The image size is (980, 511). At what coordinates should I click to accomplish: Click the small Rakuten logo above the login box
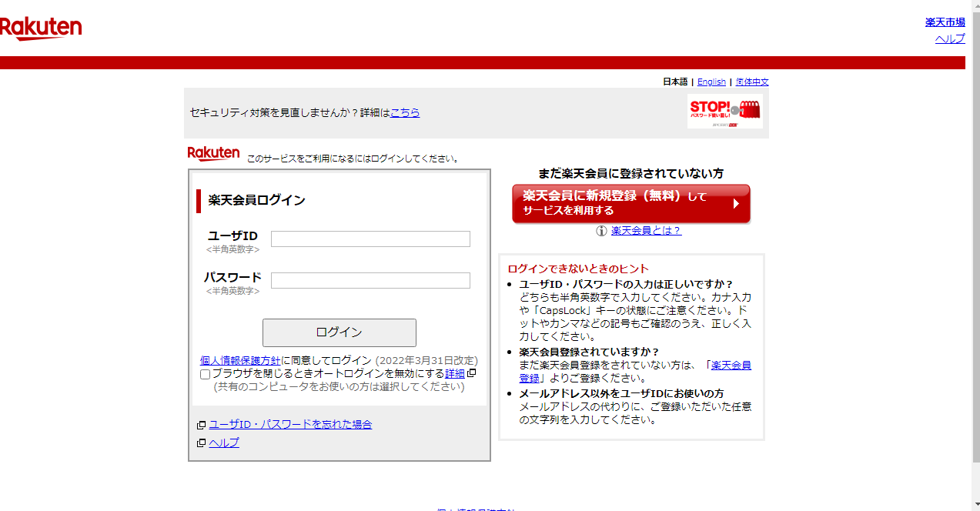[x=214, y=154]
